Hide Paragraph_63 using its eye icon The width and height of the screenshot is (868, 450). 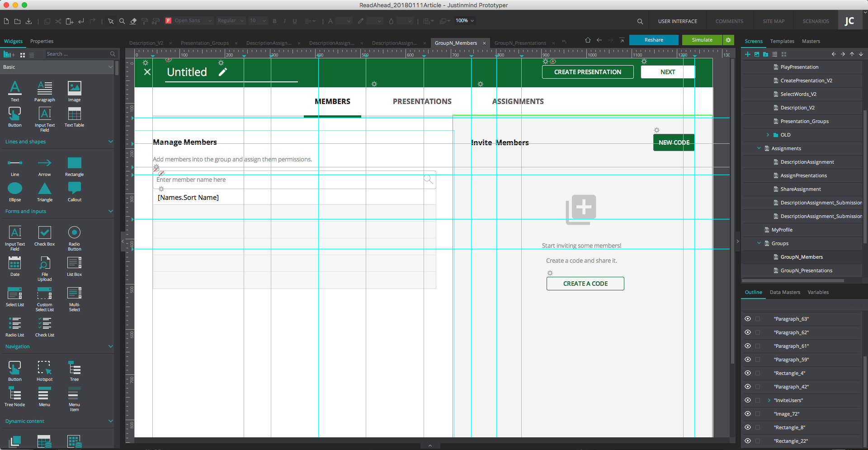(x=748, y=319)
